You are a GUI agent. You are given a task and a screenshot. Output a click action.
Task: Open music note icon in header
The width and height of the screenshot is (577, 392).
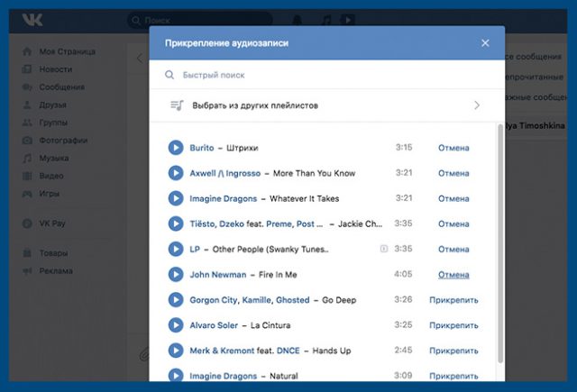(x=326, y=20)
